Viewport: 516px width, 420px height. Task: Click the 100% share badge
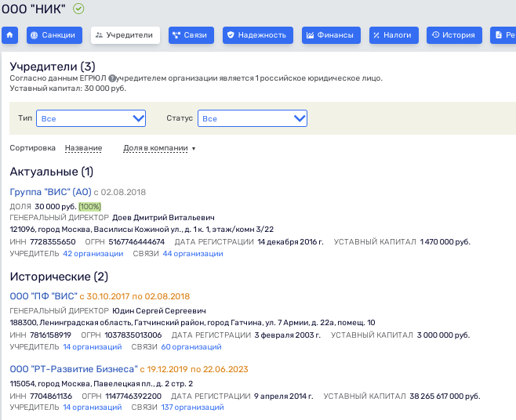[x=90, y=207]
